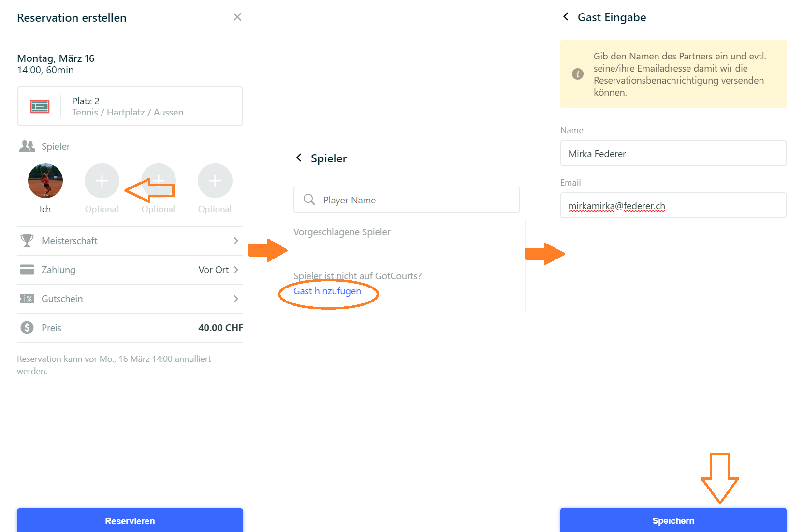
Task: Click the Name field with Mirka Federer
Action: point(673,153)
